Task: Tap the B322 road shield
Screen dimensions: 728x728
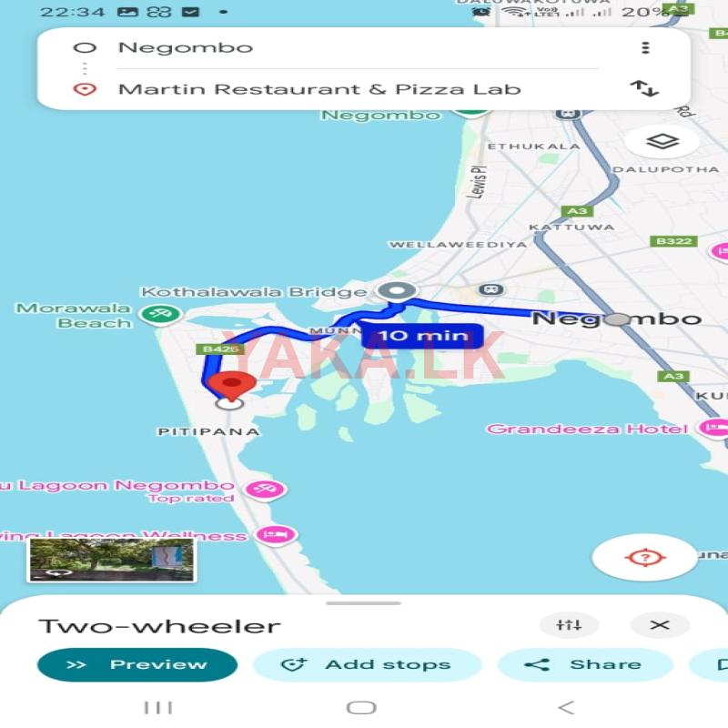Action: point(673,241)
